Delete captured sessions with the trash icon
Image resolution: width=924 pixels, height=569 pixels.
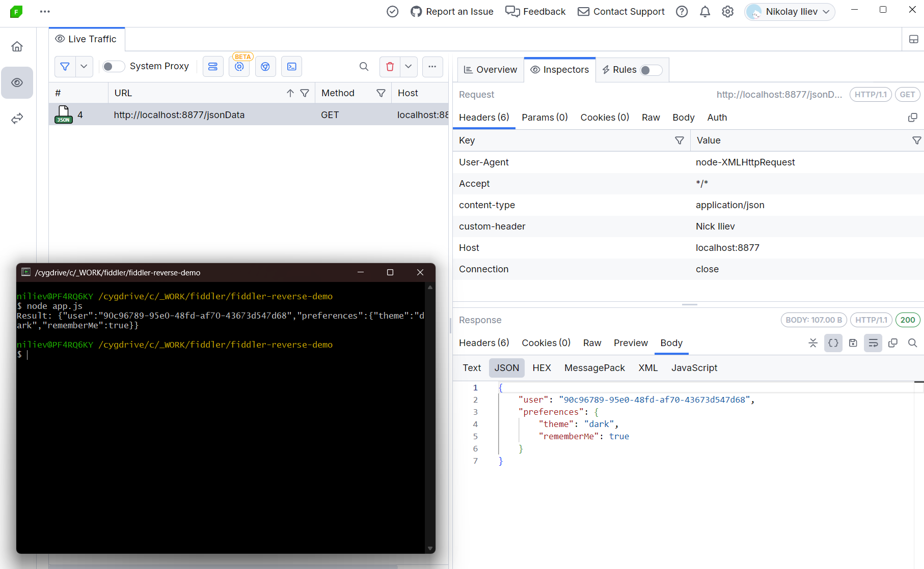click(x=390, y=66)
